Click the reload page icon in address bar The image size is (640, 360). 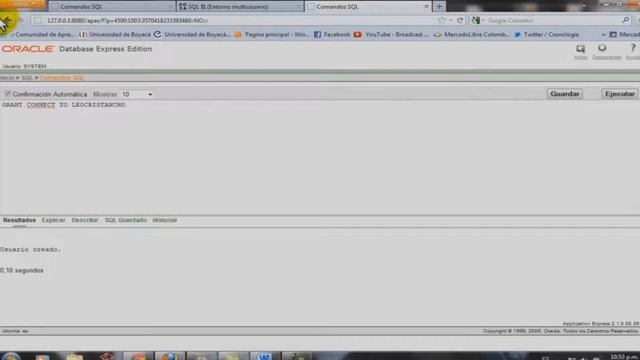[460, 20]
